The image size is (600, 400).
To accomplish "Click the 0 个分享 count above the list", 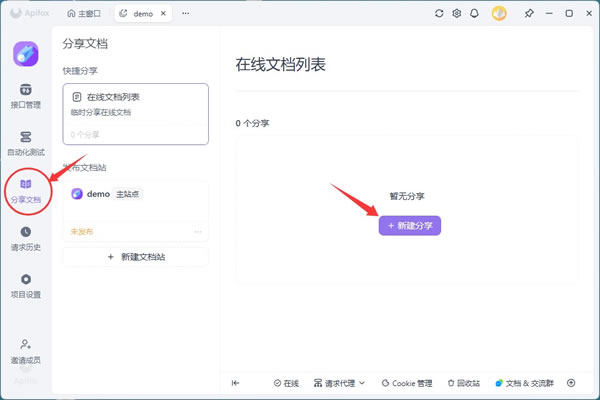I will (252, 123).
